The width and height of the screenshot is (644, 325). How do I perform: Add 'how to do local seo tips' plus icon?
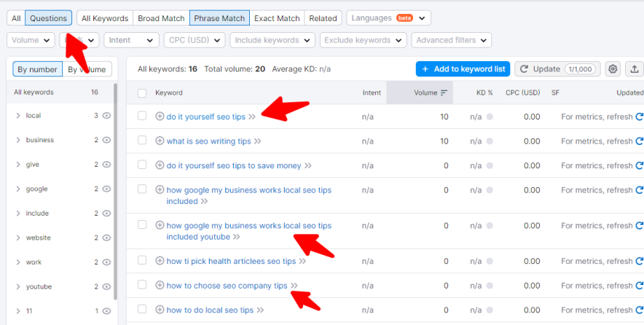pyautogui.click(x=160, y=310)
